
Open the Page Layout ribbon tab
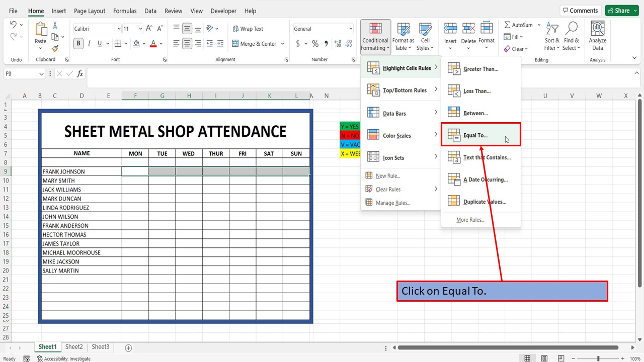point(90,11)
